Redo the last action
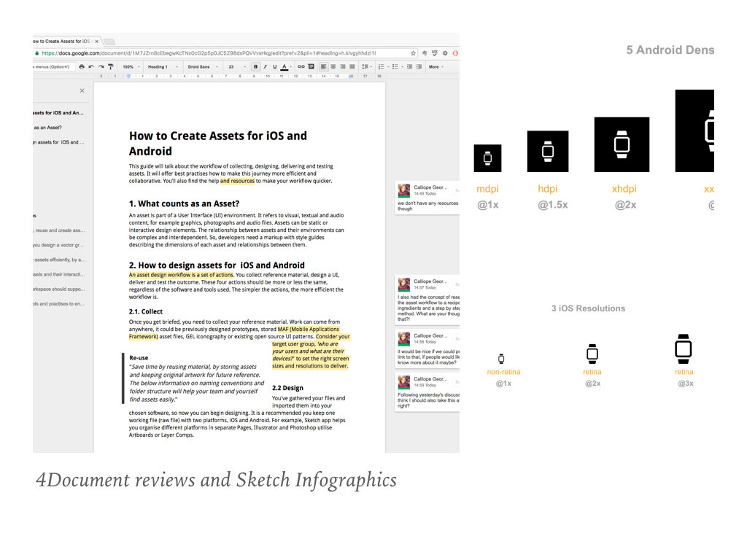 101,66
